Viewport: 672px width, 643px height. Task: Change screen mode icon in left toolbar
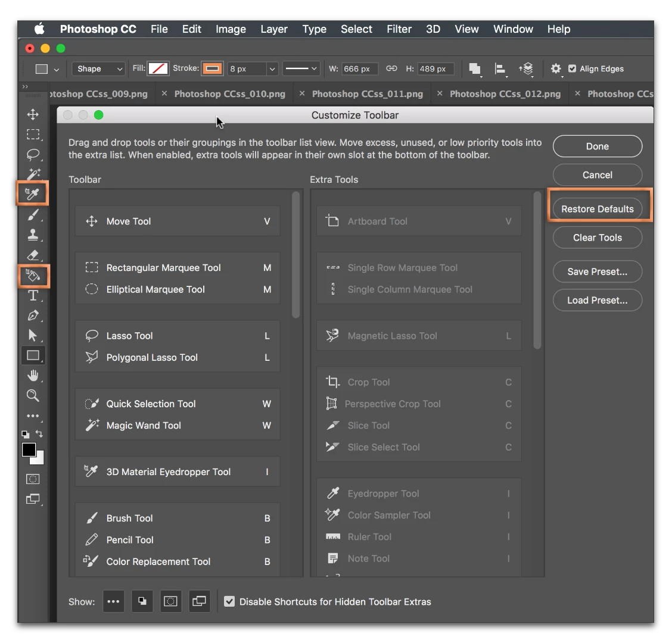tap(33, 499)
